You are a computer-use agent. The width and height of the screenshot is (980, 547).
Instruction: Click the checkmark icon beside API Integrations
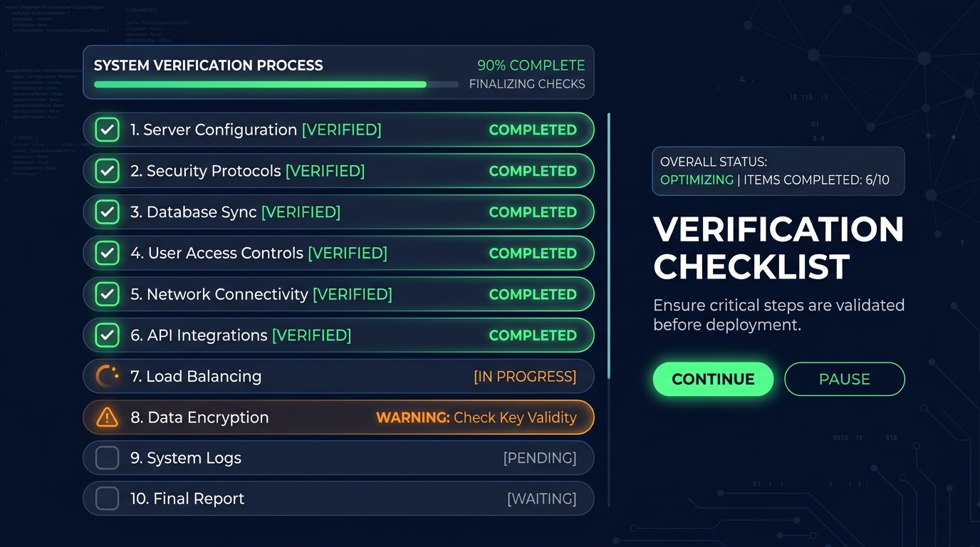107,335
